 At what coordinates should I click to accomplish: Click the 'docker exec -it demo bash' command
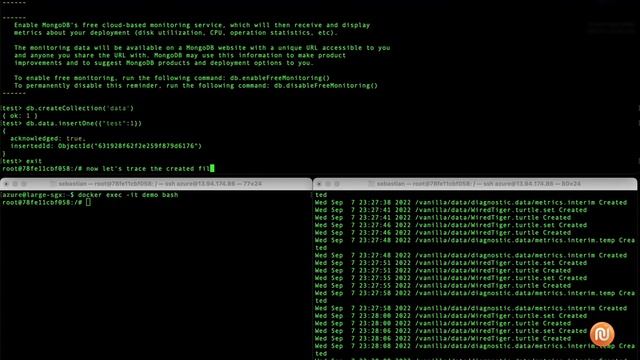[128, 195]
